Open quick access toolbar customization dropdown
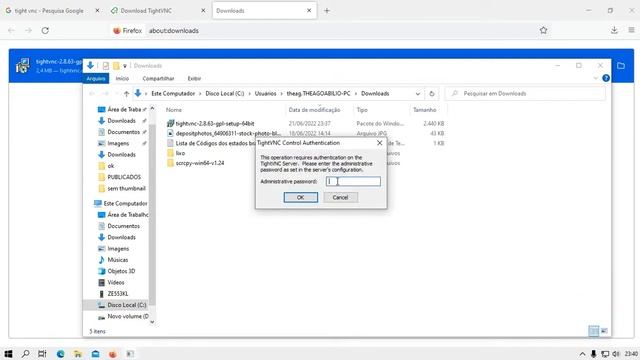Screen dimensions: 640x360 [125, 66]
